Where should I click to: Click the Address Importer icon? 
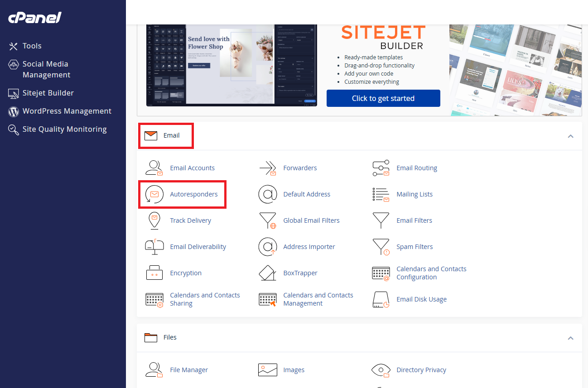[x=268, y=247]
